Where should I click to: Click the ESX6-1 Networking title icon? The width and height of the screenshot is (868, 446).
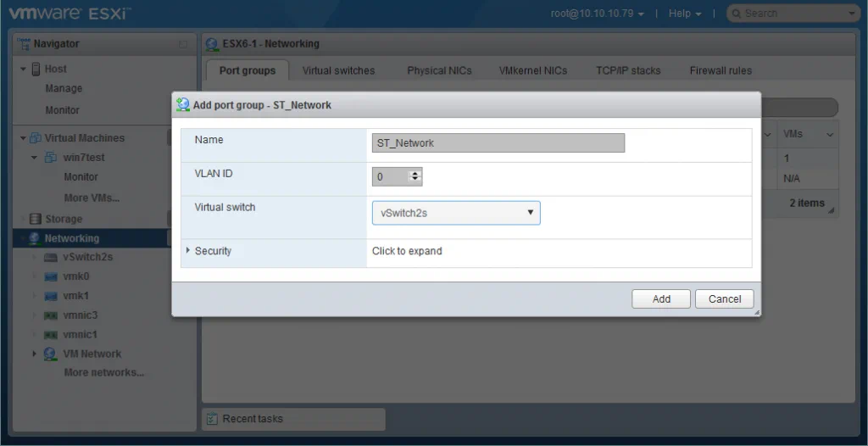point(212,44)
